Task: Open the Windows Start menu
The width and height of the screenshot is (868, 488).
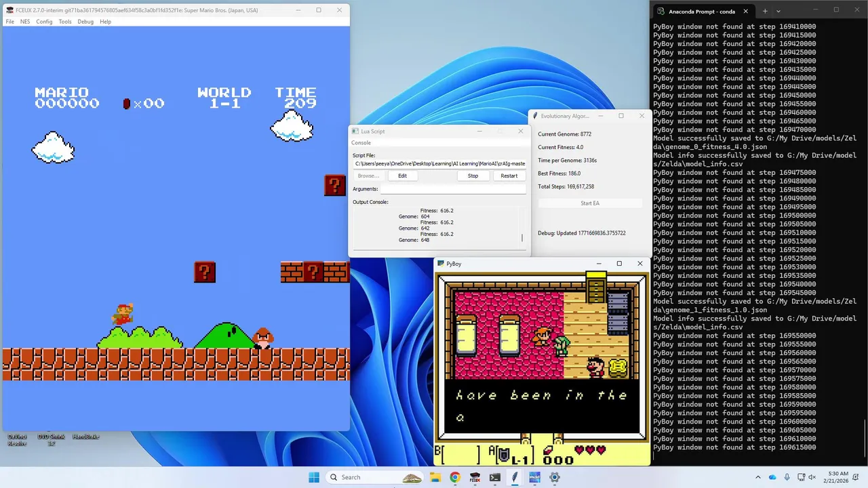Action: pyautogui.click(x=314, y=477)
